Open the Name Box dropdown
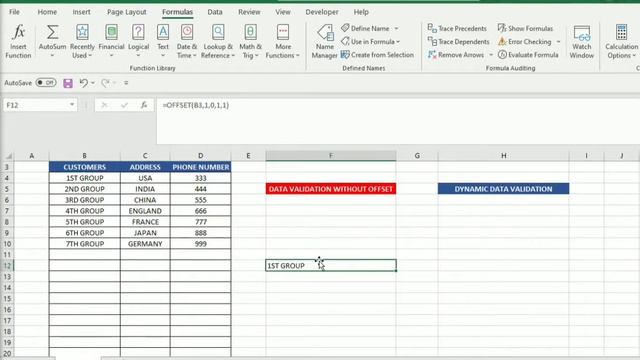The width and height of the screenshot is (640, 360). point(72,105)
